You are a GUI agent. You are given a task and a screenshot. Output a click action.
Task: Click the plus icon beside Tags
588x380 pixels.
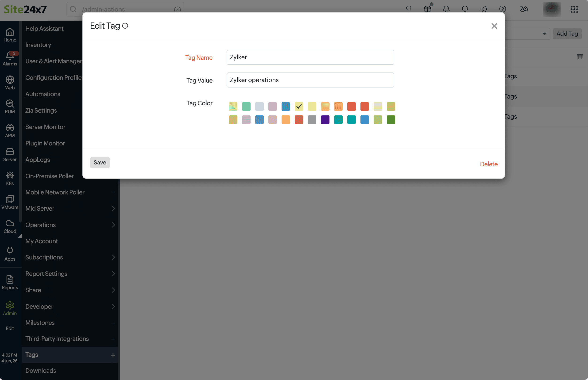coord(113,355)
